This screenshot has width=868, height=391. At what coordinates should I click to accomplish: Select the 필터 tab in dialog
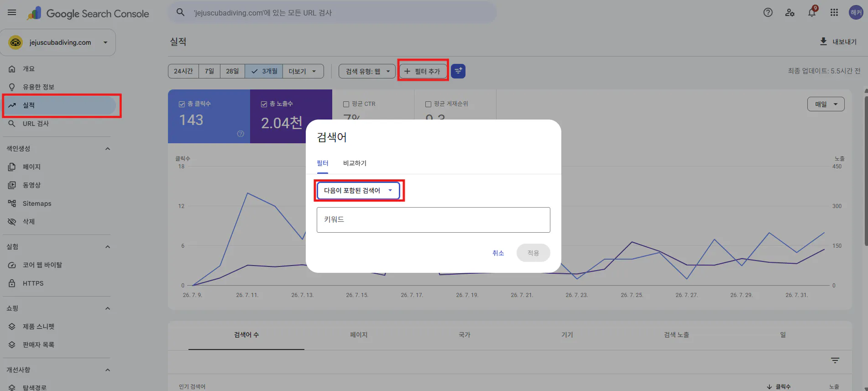[x=323, y=163]
